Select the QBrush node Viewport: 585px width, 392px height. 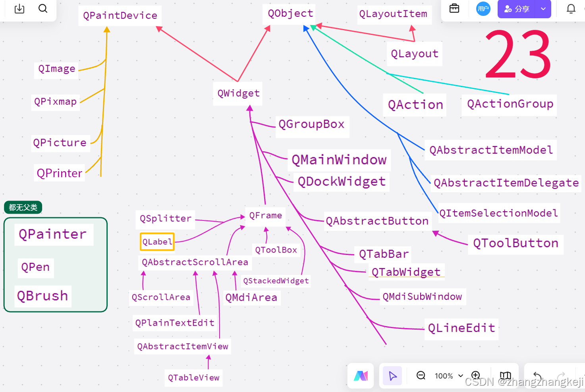tap(42, 296)
